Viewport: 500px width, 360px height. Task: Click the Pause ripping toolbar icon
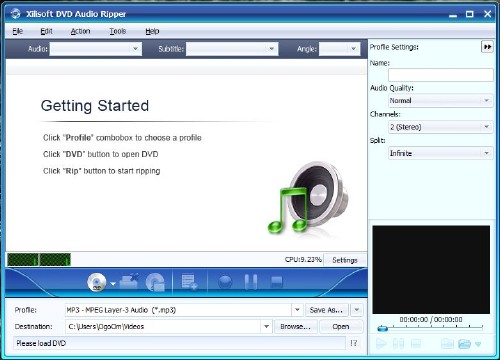[x=251, y=282]
